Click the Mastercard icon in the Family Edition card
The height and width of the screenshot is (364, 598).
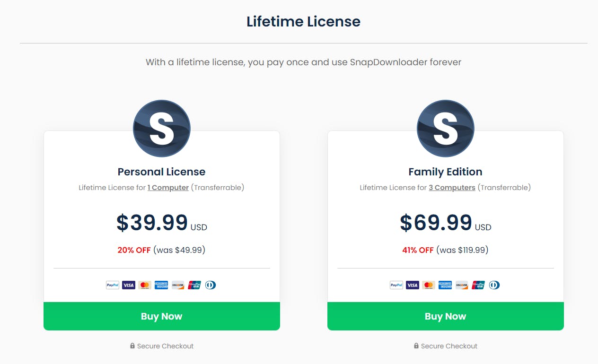pos(429,285)
